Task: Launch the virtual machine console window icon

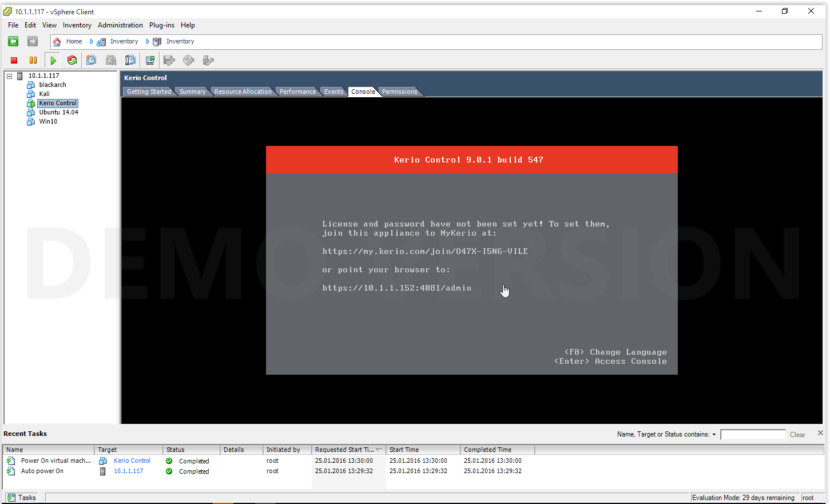Action: 150,60
